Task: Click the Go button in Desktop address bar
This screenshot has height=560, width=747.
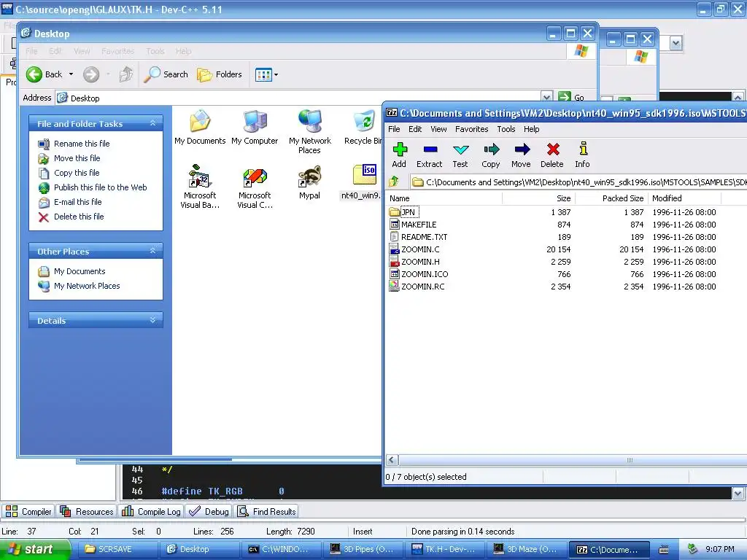Action: tap(572, 97)
